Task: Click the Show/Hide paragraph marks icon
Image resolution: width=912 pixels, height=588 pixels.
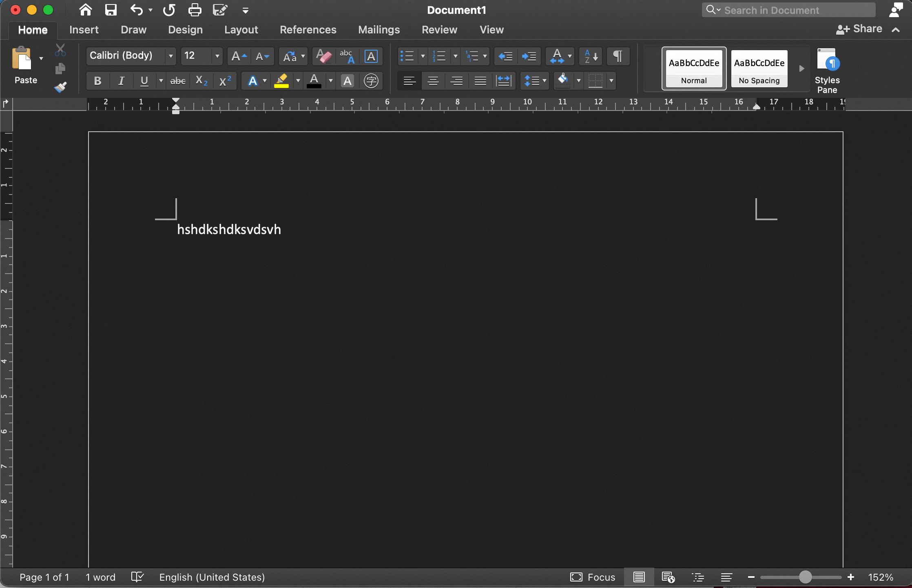Action: point(616,56)
